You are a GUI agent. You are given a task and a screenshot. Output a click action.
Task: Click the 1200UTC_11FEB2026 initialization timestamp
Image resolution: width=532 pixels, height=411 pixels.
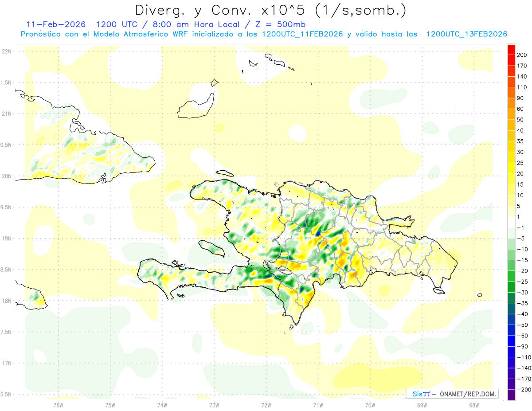(x=302, y=34)
